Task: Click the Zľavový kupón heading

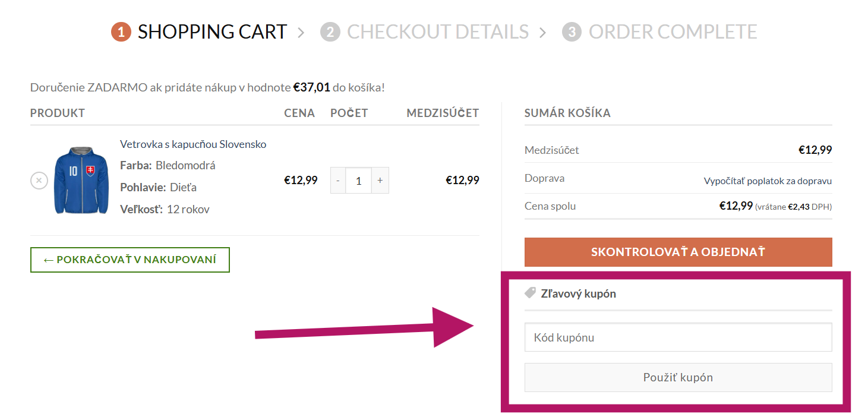Action: (578, 293)
